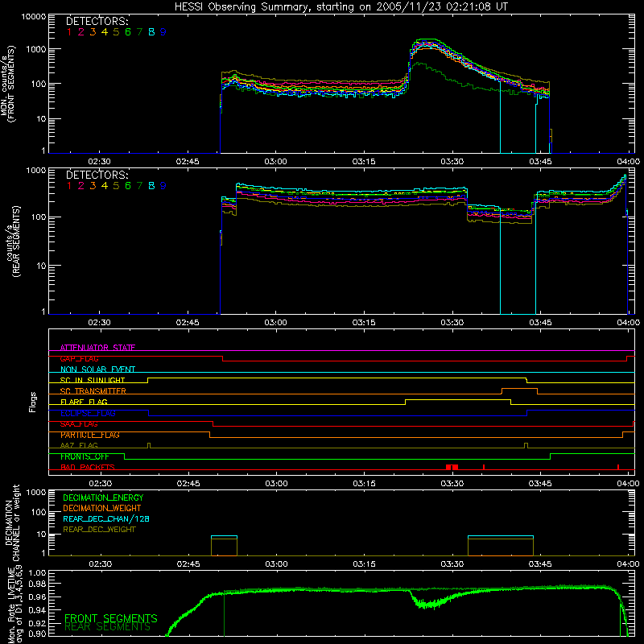Click the Flags vertical axis title

pos(33,402)
